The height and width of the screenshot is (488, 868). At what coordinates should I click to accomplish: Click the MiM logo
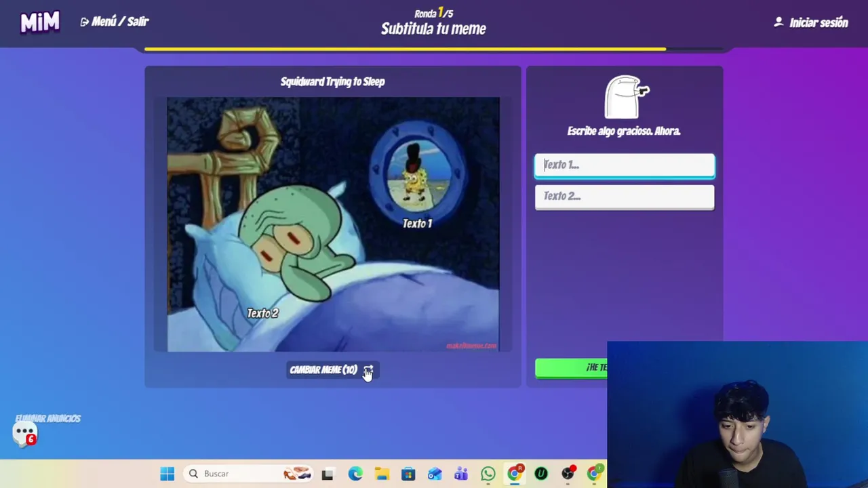40,22
